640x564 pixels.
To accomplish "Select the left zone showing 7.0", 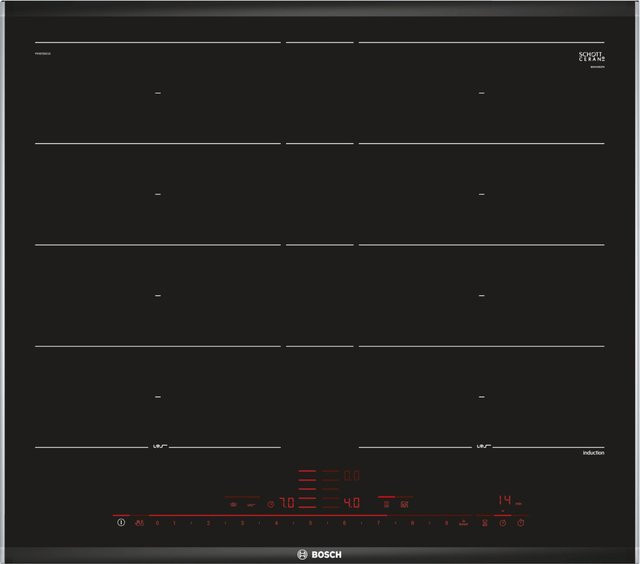I will pos(287,503).
